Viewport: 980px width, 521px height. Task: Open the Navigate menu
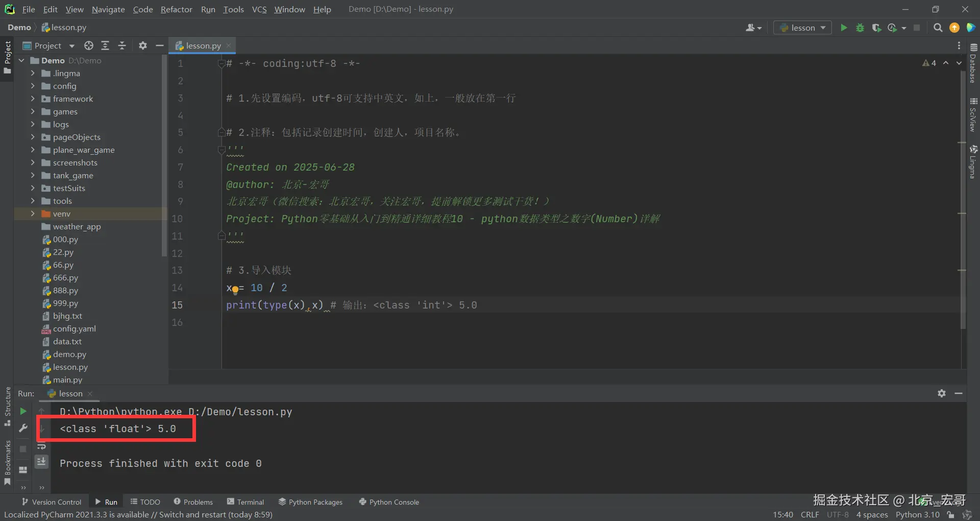click(108, 9)
